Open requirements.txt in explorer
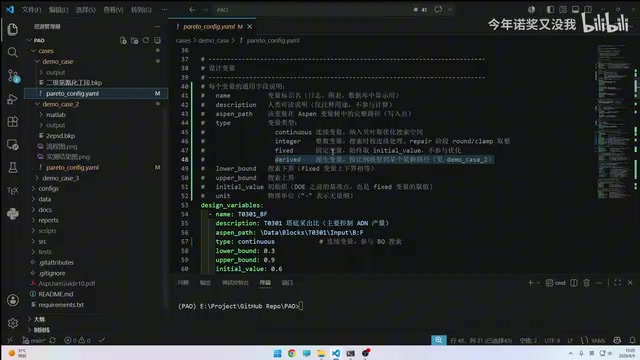The width and height of the screenshot is (640, 360). click(61, 304)
